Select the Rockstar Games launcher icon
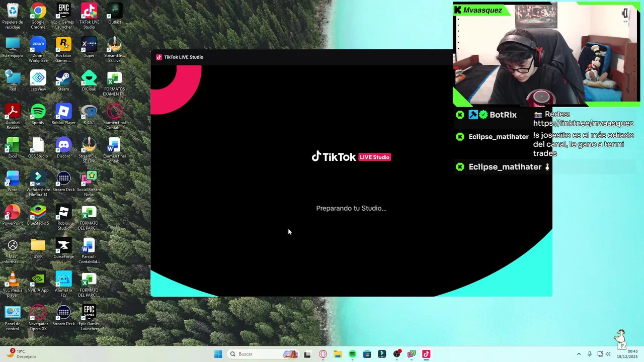The height and width of the screenshot is (362, 644). click(x=63, y=50)
